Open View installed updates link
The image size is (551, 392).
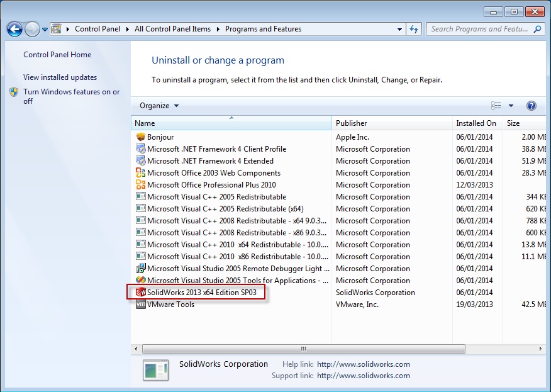point(60,77)
